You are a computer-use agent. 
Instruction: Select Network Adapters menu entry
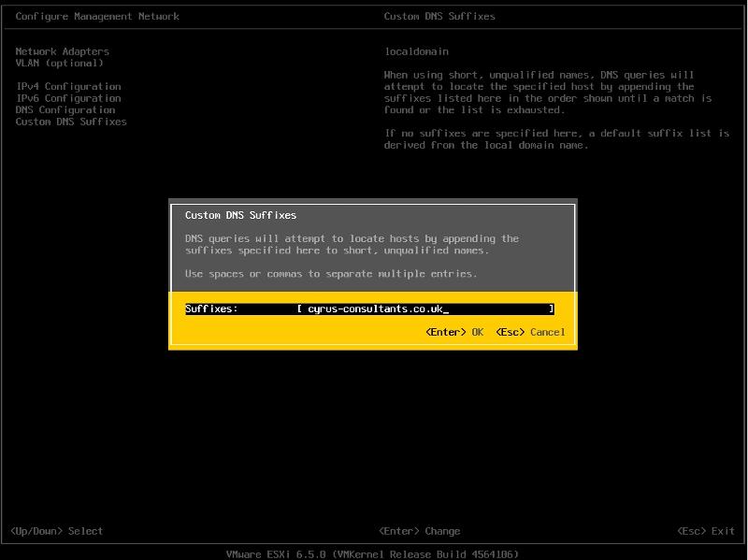pyautogui.click(x=62, y=51)
